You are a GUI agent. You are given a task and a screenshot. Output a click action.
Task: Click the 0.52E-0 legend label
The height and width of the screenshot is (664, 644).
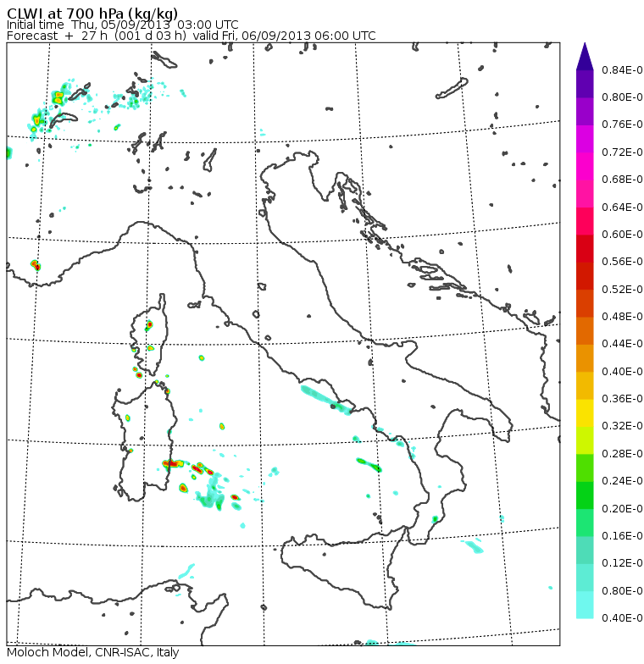pos(622,290)
